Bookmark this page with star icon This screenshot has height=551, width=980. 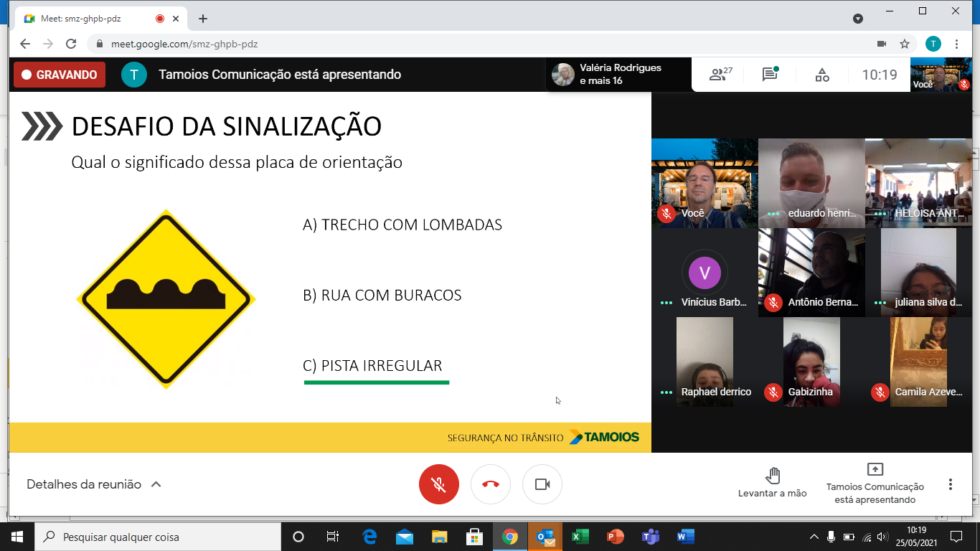pos(905,44)
